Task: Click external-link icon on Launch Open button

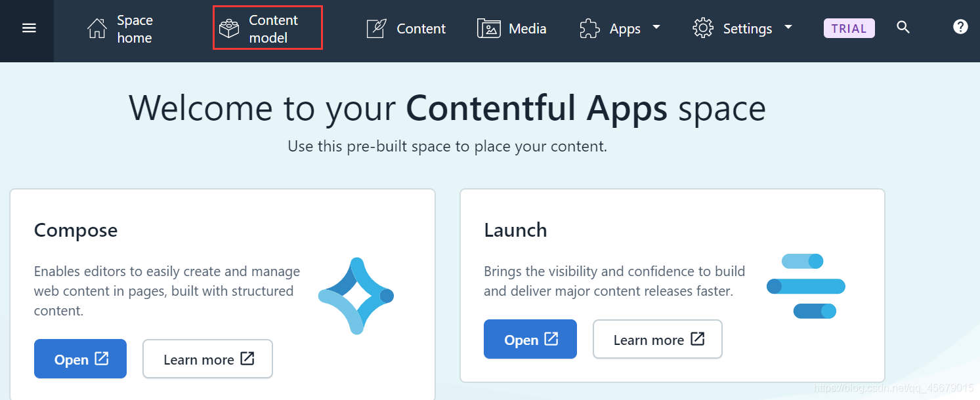Action: point(551,339)
